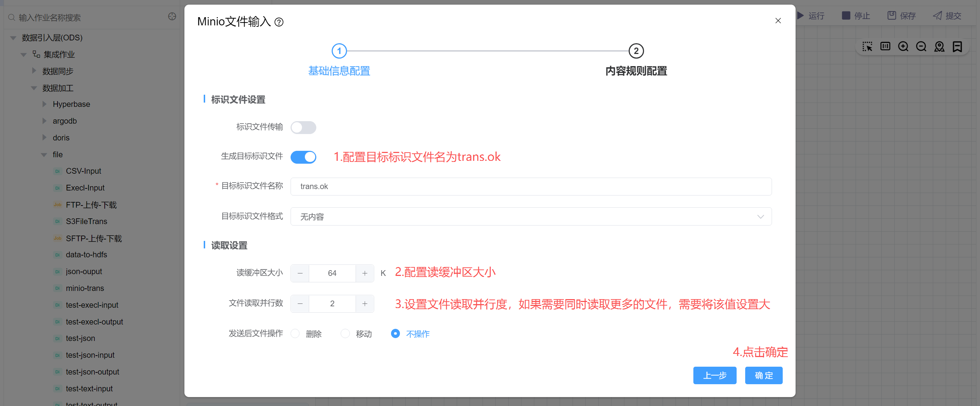Click the zoom out canvas icon
The height and width of the screenshot is (406, 980).
coord(921,46)
